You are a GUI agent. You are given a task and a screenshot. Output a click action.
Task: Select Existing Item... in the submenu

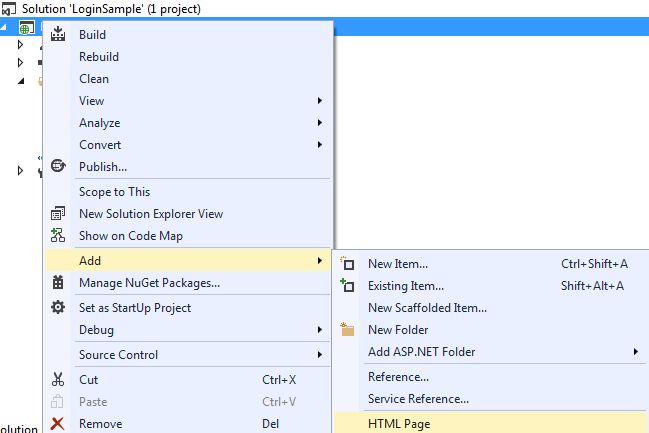tap(405, 286)
